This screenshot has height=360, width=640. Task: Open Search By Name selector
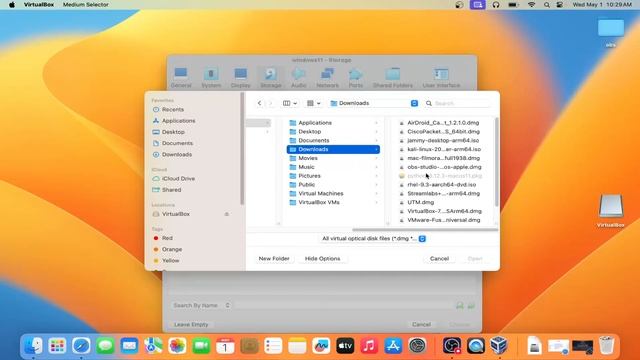coord(202,305)
